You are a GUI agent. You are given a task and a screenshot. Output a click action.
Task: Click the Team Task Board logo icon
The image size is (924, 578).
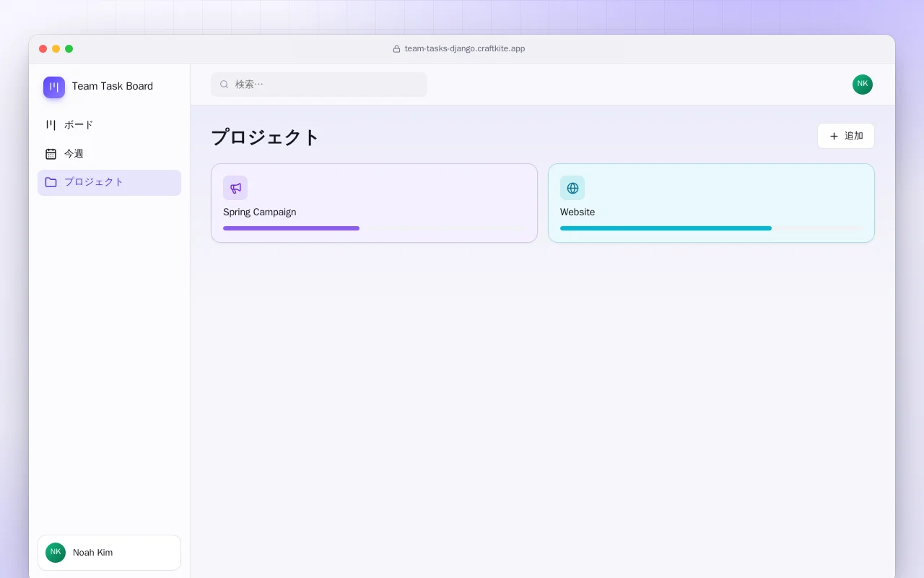[54, 87]
